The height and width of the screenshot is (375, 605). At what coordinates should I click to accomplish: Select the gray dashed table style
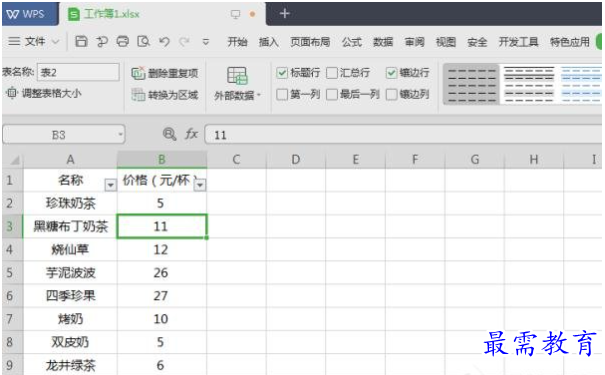tap(471, 84)
